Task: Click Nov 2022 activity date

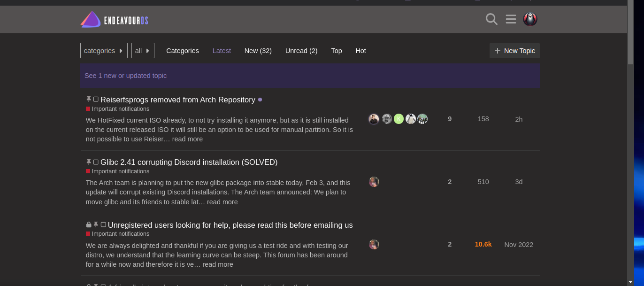Action: coord(519,245)
